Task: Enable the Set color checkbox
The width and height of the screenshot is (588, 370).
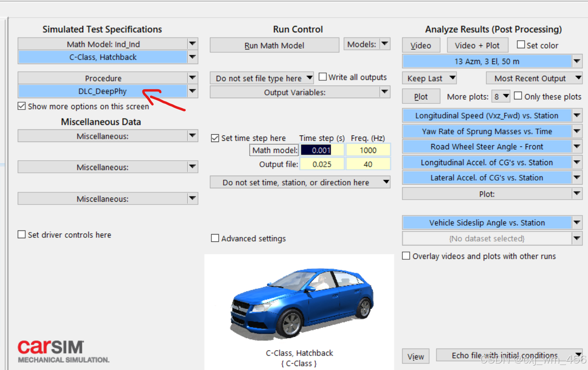Action: 521,45
